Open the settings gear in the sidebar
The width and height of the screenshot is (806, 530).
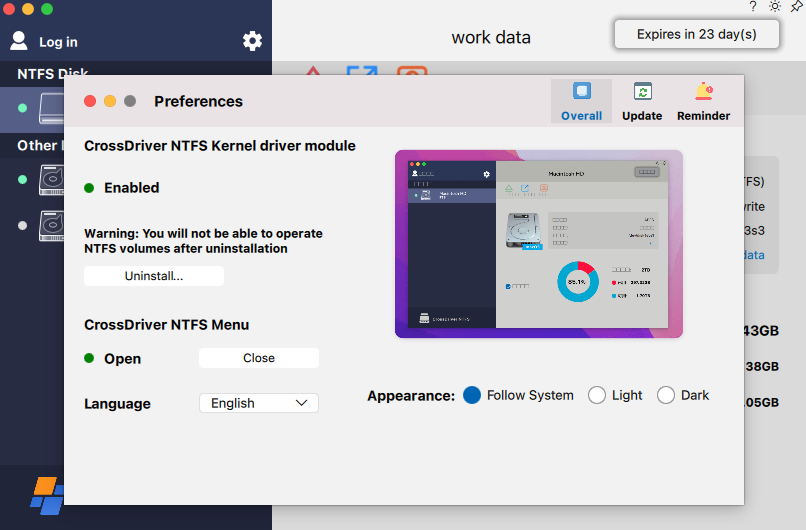click(252, 41)
